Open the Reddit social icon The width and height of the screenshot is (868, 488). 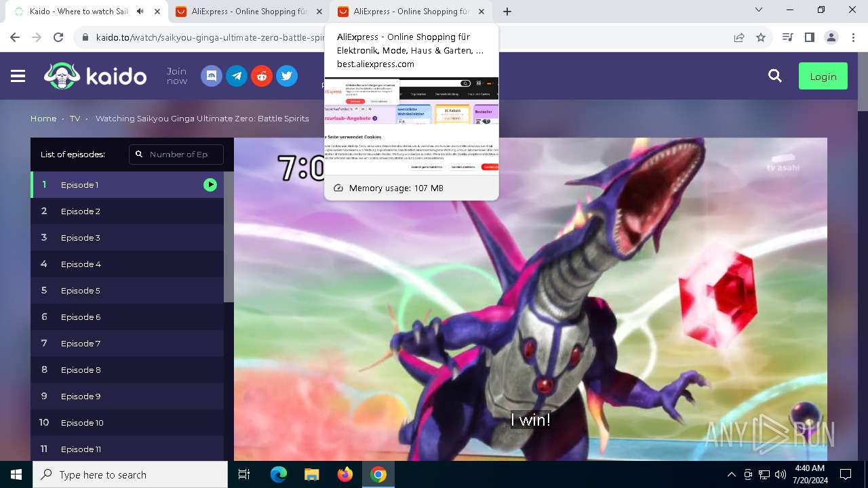pyautogui.click(x=262, y=76)
